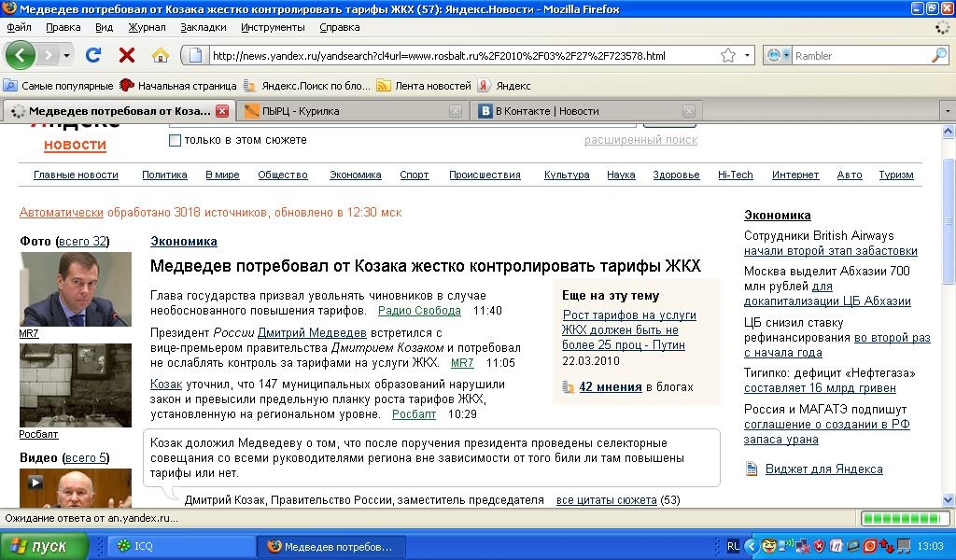The image size is (956, 560).
Task: Close the В Контакте Новости tab
Action: tap(688, 111)
